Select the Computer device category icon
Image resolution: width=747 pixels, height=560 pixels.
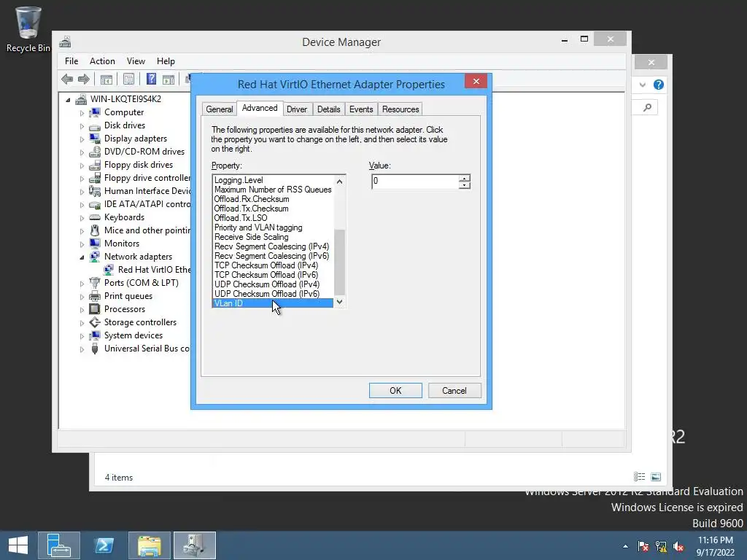tap(95, 112)
